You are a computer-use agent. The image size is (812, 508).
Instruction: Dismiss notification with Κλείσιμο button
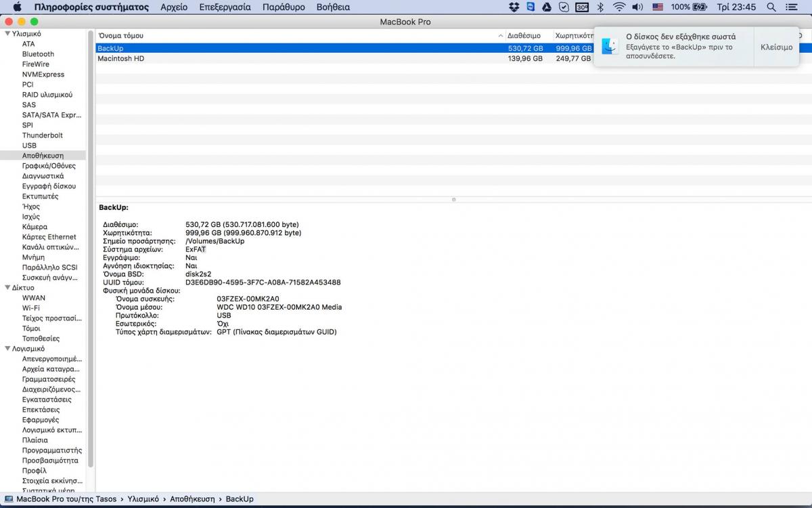click(x=777, y=47)
